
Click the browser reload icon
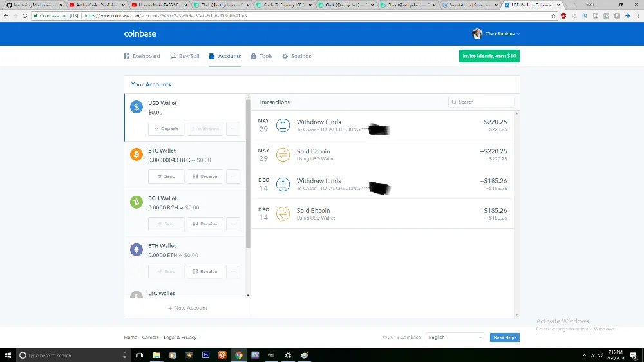point(24,15)
